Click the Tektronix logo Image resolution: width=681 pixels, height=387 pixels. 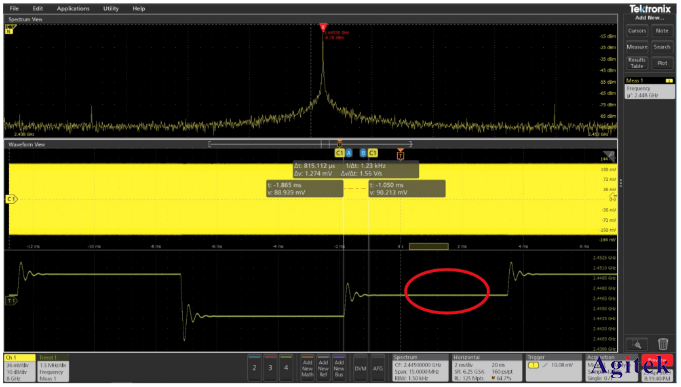(x=650, y=9)
